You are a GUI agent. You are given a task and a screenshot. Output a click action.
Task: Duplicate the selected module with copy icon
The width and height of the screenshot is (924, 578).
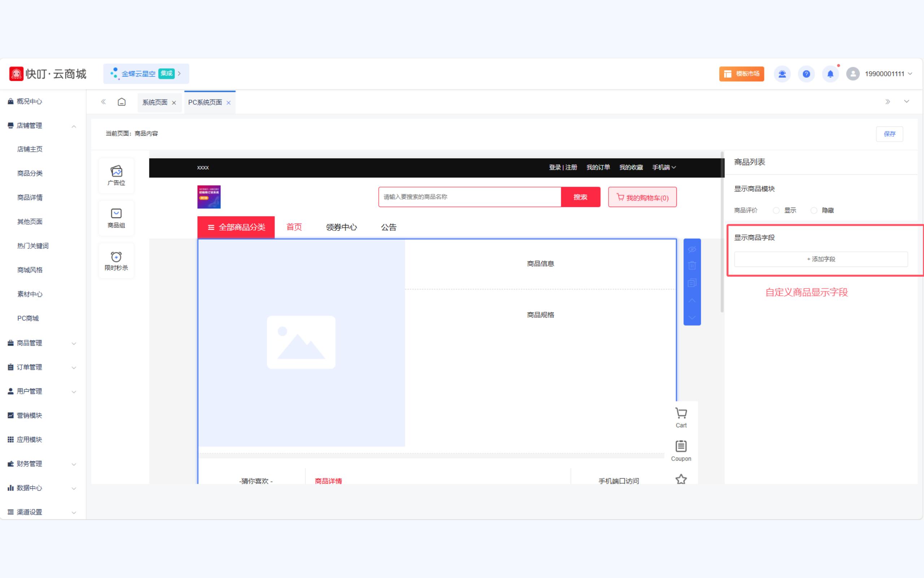[692, 283]
